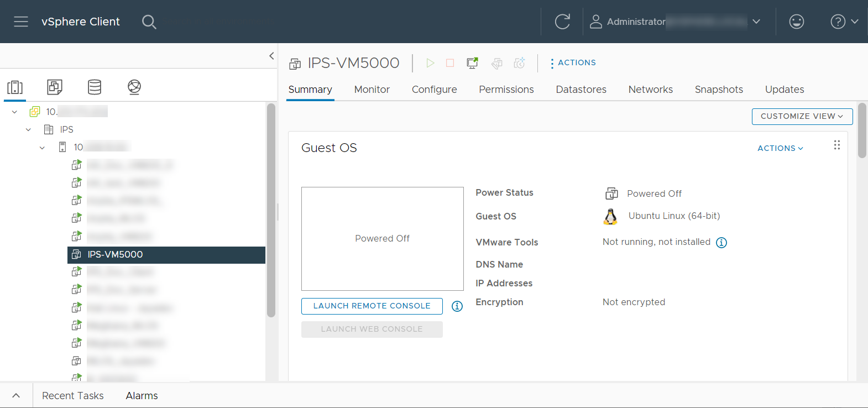Open the Configure tab
Viewport: 868px width, 408px height.
[x=434, y=90]
